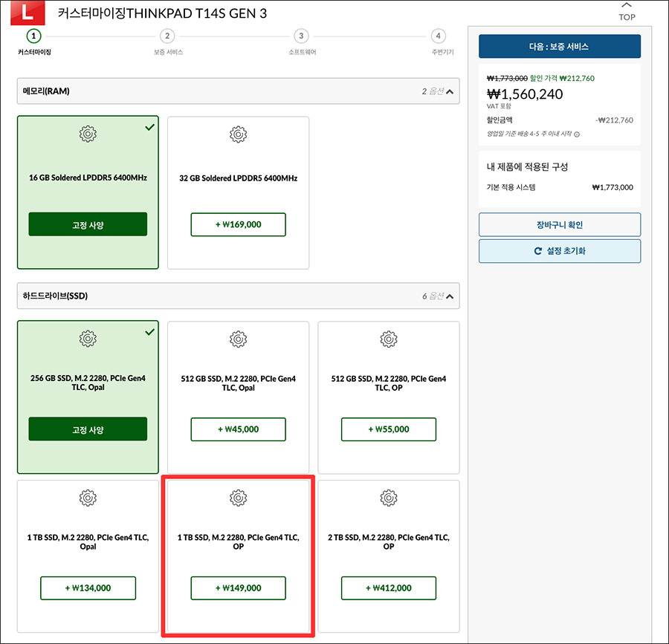Click 할인금액 discount row
Screen dimensions: 669x644
click(559, 120)
